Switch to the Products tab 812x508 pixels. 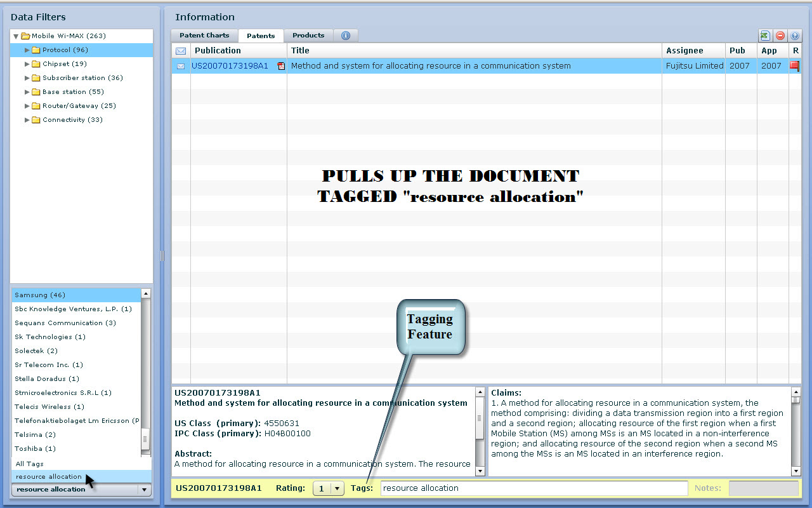(308, 36)
